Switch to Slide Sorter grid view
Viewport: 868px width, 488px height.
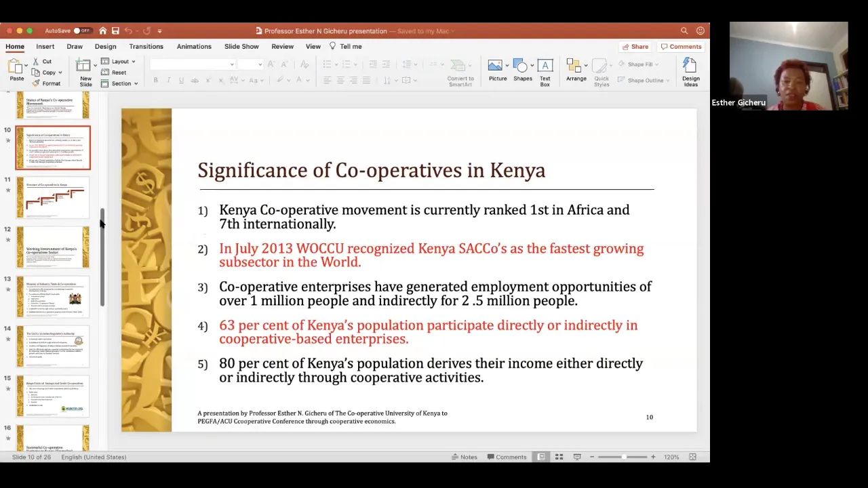559,457
